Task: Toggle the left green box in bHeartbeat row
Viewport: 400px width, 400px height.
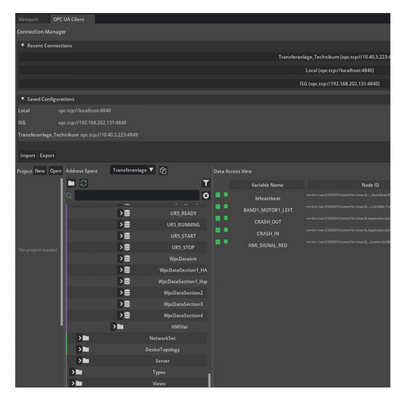Action: pos(218,195)
